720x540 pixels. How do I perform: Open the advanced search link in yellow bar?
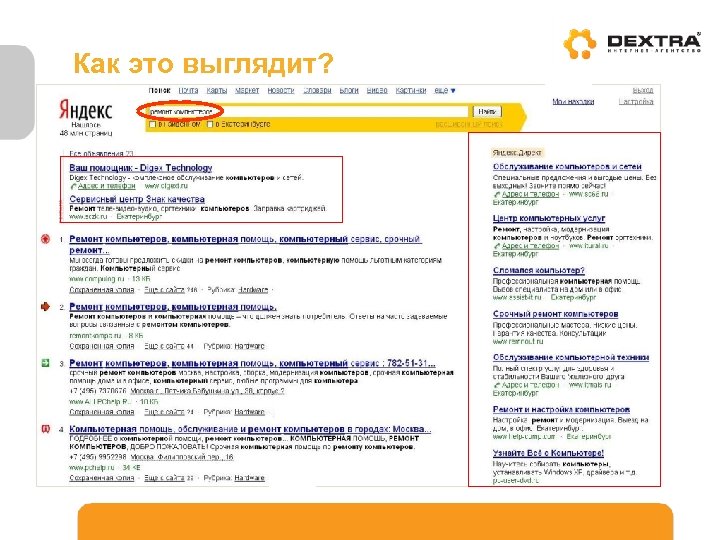pos(469,124)
